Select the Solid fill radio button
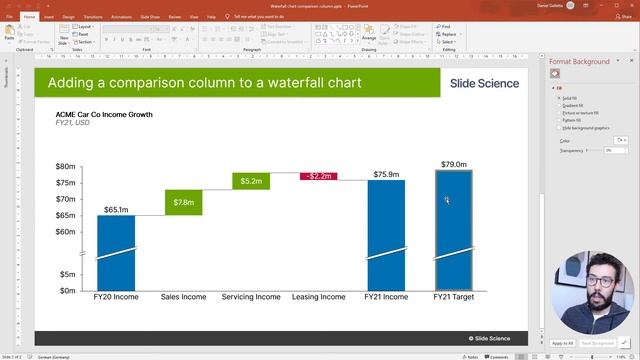 pos(559,98)
